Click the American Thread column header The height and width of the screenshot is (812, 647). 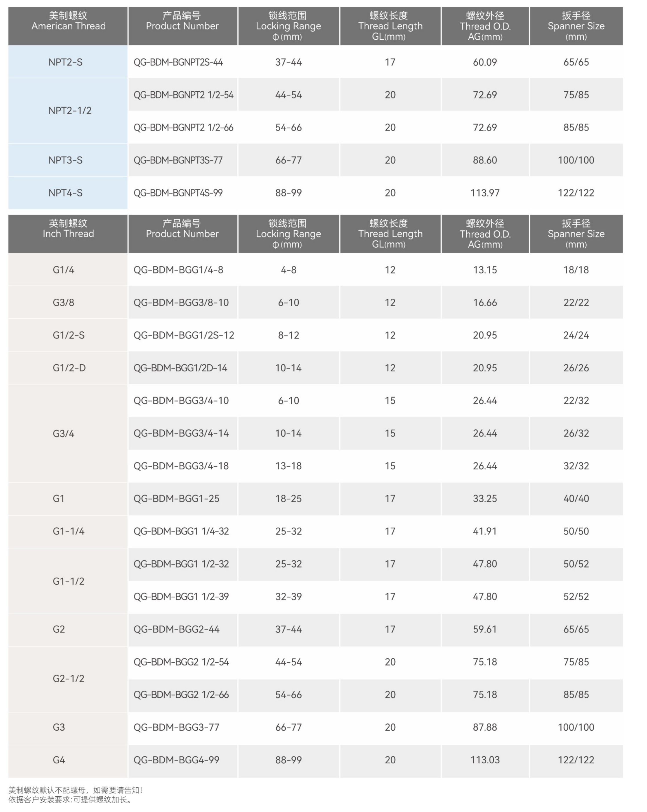point(68,26)
